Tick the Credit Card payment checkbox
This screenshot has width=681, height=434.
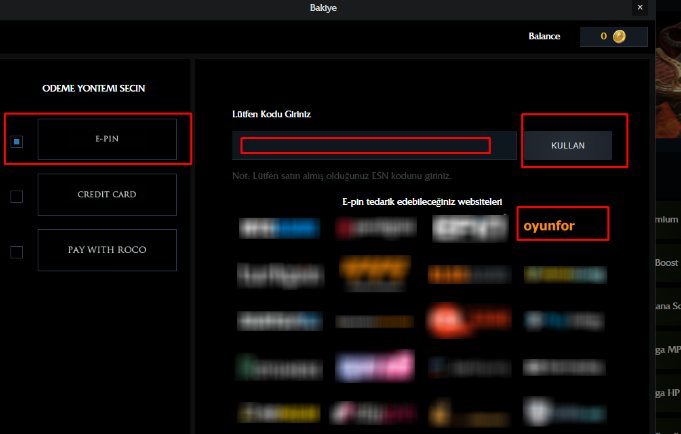tap(17, 196)
